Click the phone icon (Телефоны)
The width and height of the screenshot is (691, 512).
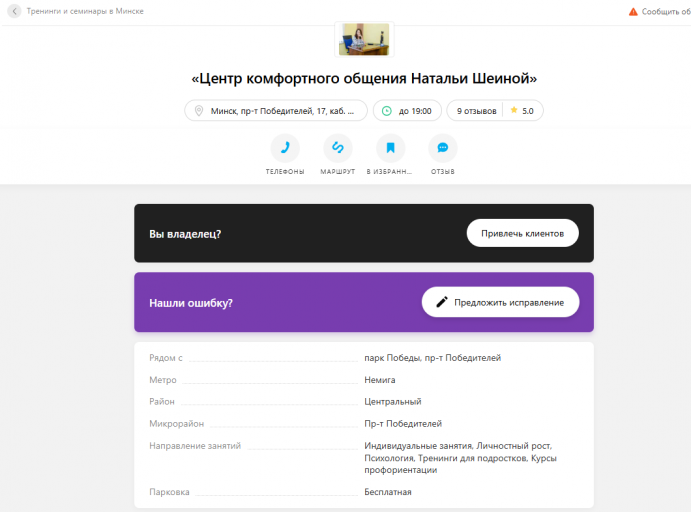pos(285,148)
